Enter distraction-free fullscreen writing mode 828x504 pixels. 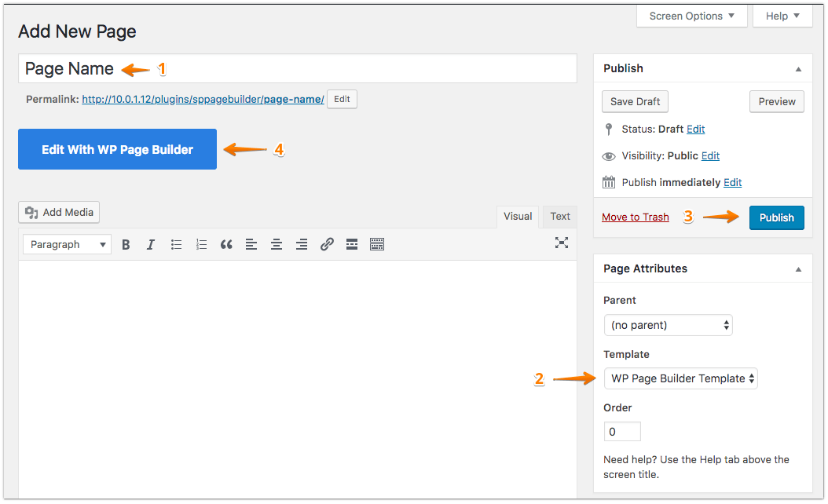562,243
